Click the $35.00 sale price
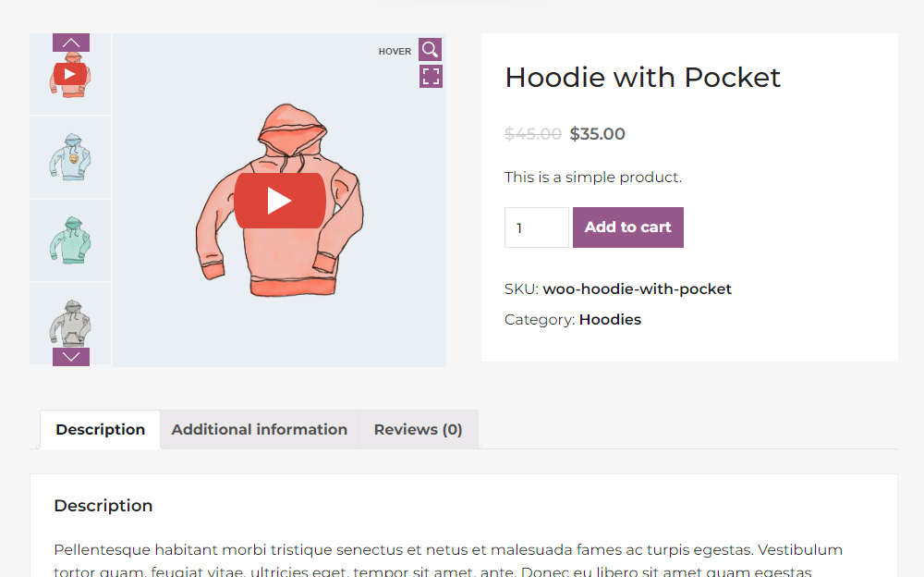924x577 pixels. [597, 134]
